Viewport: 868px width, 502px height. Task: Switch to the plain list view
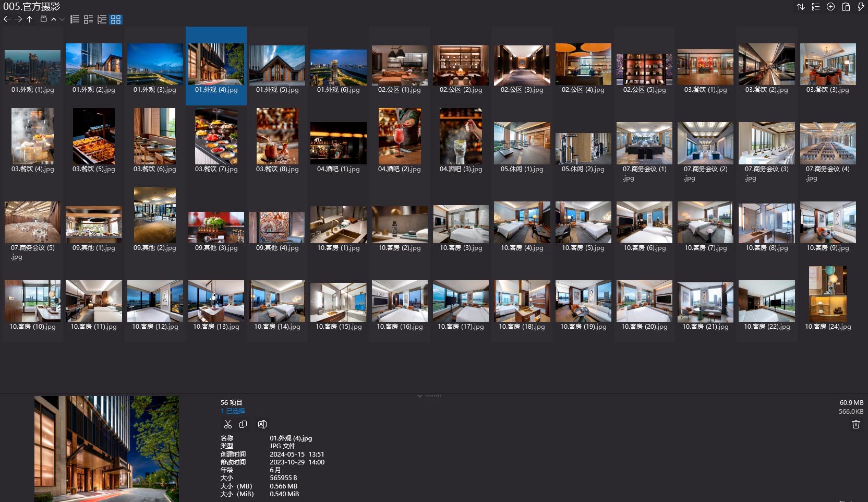(x=75, y=19)
